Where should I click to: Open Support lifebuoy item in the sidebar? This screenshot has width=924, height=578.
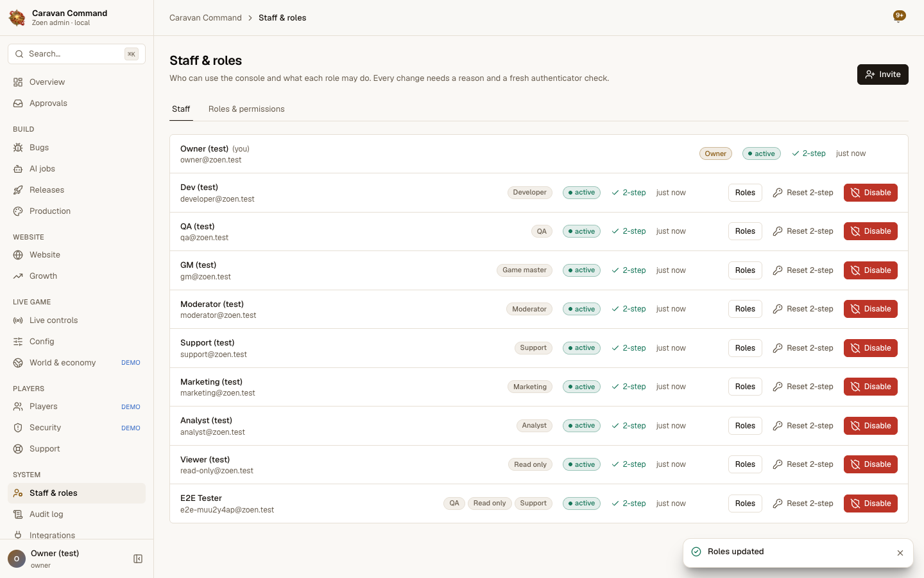tap(76, 449)
